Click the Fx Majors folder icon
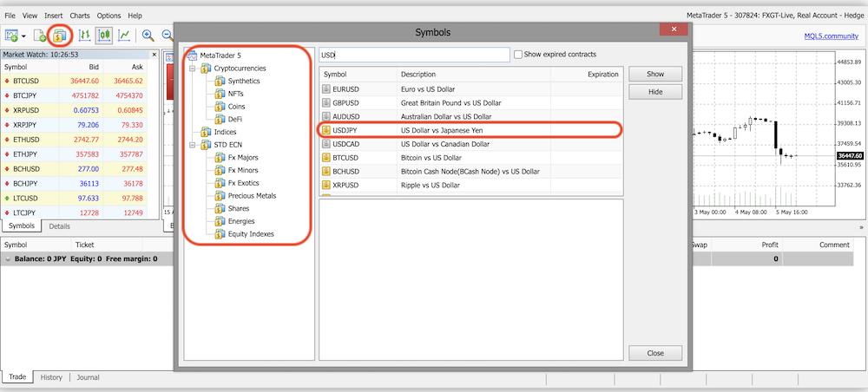The height and width of the screenshot is (392, 868). [220, 158]
